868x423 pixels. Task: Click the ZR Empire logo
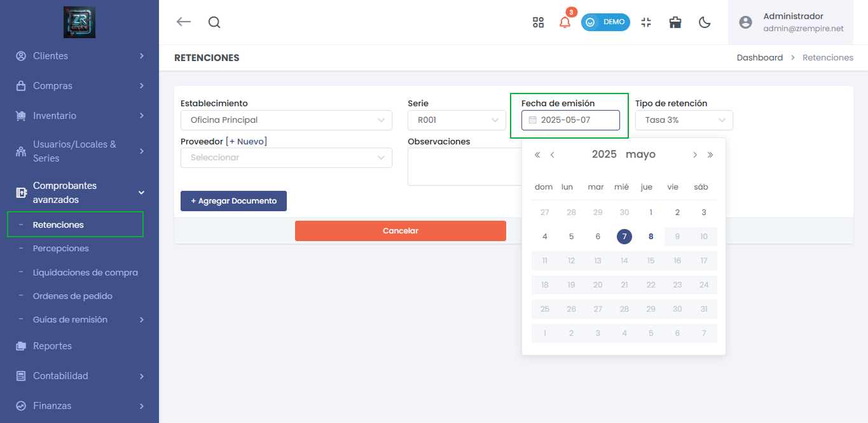tap(79, 22)
